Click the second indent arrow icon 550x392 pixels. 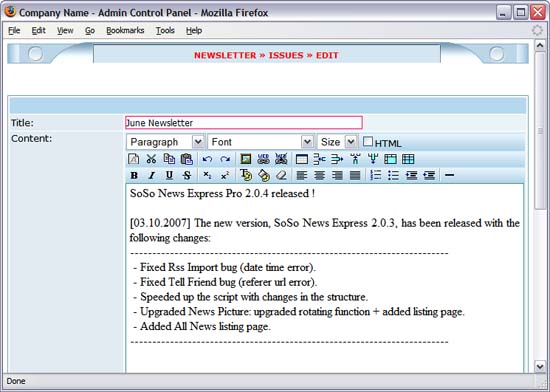pyautogui.click(x=429, y=175)
